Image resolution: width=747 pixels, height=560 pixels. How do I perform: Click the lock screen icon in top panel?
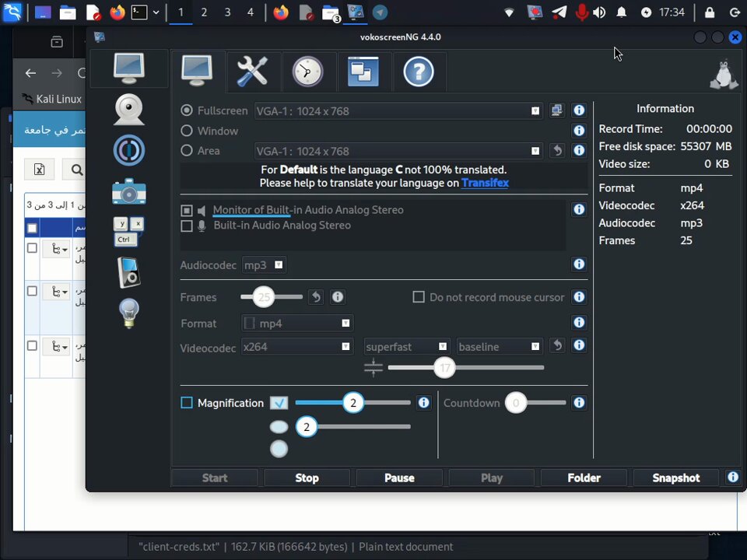(710, 12)
